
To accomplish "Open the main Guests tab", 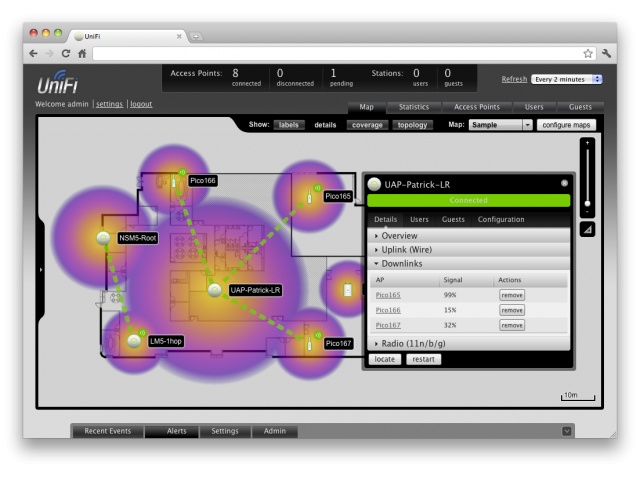I will tap(580, 107).
